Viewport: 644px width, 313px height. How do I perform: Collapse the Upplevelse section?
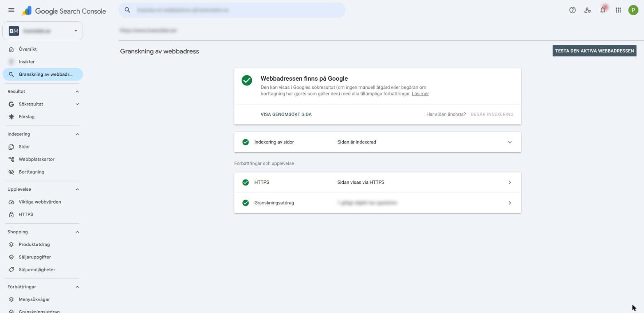pyautogui.click(x=77, y=189)
